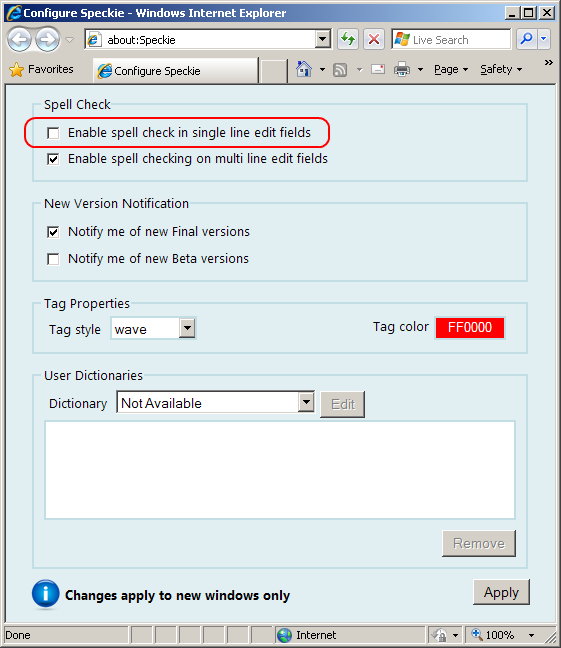The height and width of the screenshot is (648, 561).
Task: Uncheck spell checking on multi line fields
Action: tap(53, 159)
